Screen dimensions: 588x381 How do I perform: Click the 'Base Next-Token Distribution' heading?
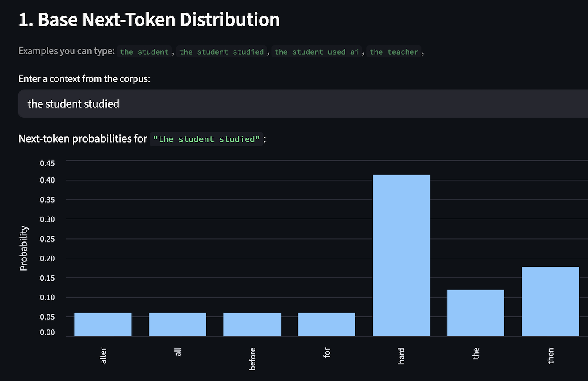(149, 20)
